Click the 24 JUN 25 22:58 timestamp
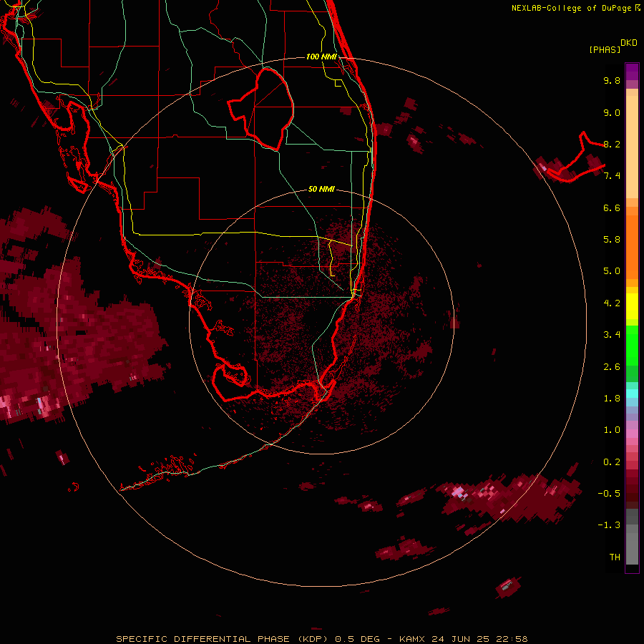This screenshot has height=644, width=644. 479,639
